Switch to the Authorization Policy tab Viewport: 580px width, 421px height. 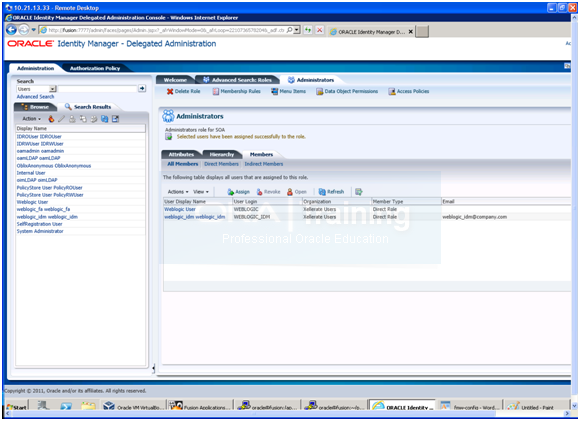(x=95, y=68)
